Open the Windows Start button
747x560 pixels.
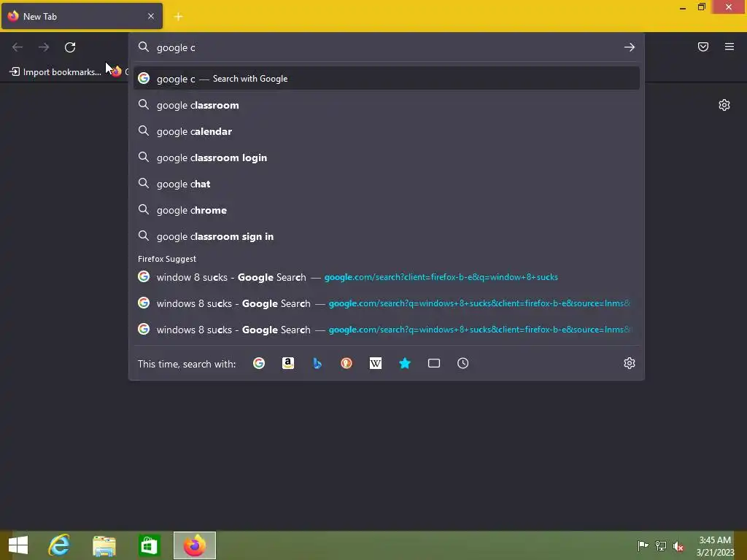tap(18, 545)
